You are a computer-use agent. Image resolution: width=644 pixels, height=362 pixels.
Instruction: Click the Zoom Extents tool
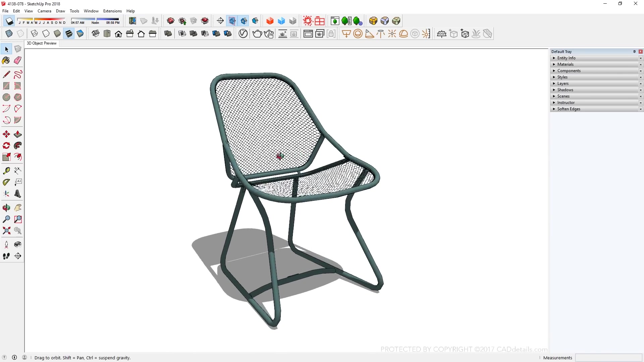pos(6,231)
